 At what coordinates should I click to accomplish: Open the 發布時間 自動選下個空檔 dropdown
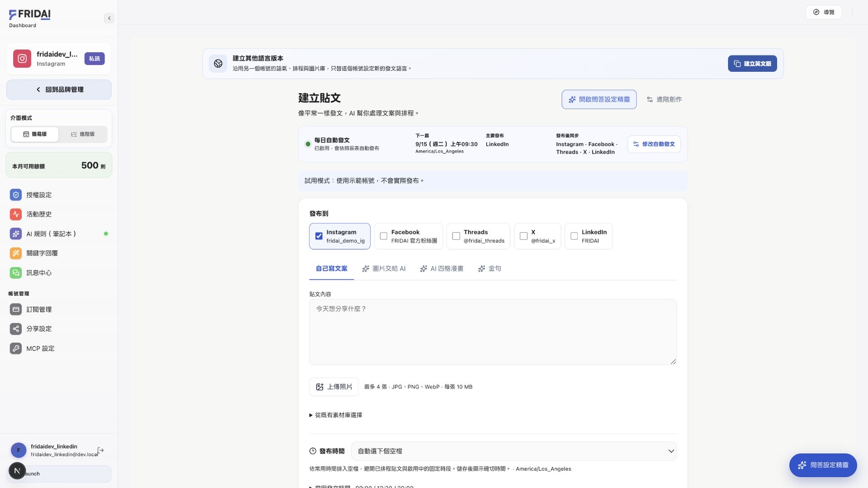pos(514,451)
